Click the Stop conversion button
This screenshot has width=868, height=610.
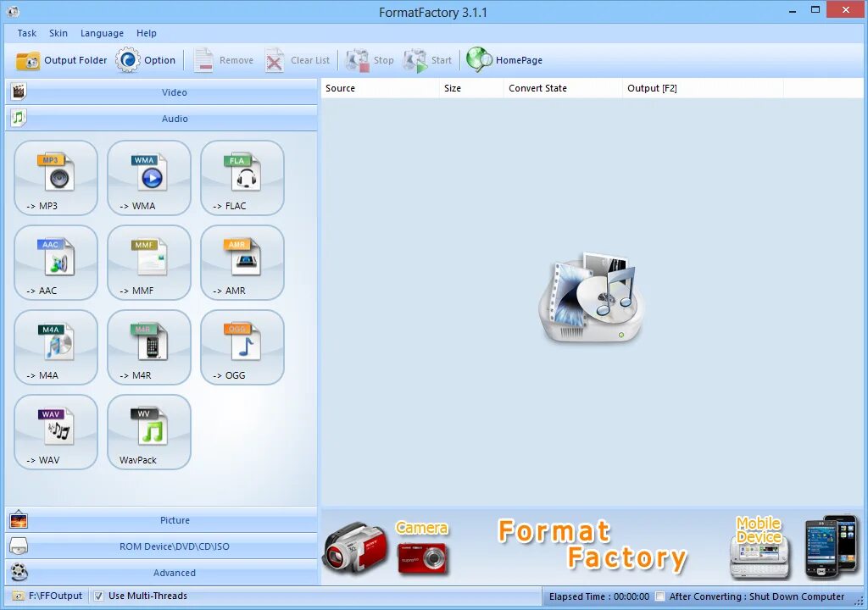coord(370,60)
